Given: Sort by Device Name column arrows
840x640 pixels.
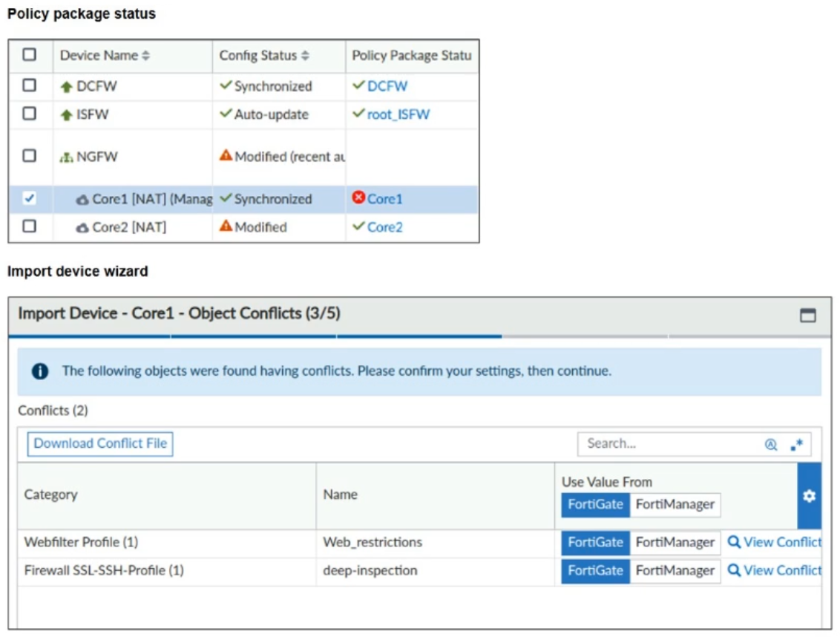Looking at the screenshot, I should click(x=146, y=56).
